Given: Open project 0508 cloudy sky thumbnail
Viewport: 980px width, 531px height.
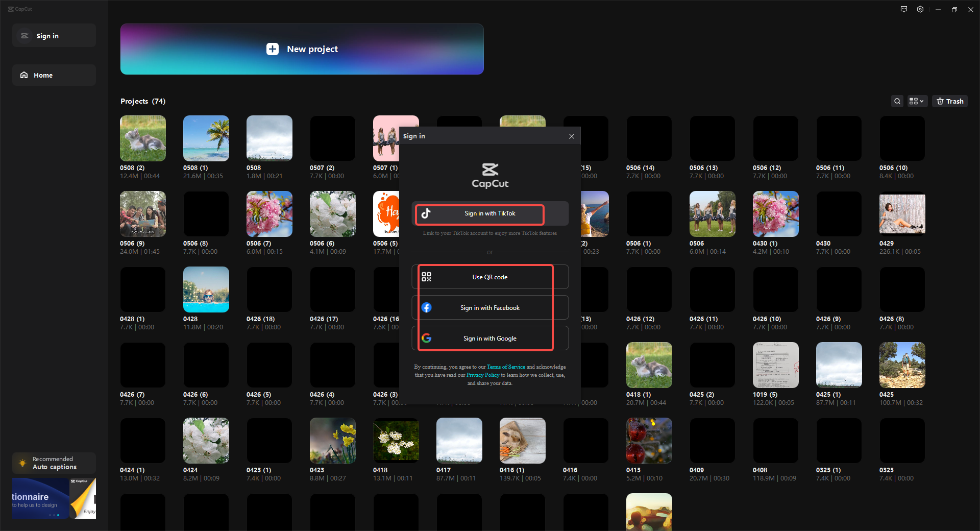Looking at the screenshot, I should tap(269, 138).
